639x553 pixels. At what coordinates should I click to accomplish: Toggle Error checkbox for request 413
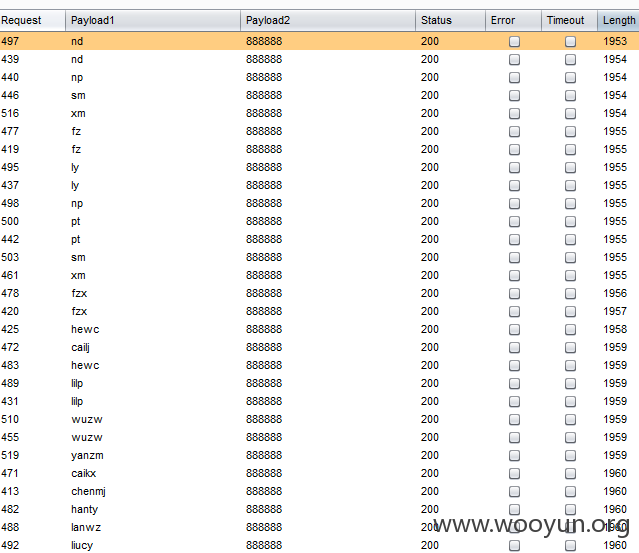click(x=514, y=491)
